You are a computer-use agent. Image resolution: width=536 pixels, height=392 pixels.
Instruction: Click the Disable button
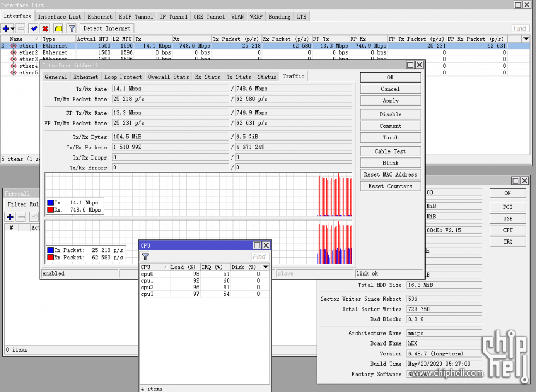coord(391,114)
